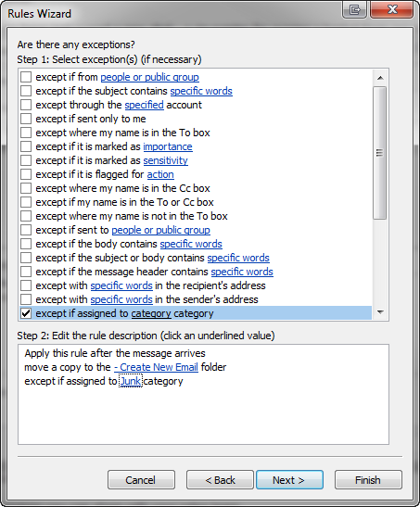Viewport: 420px width, 507px height.
Task: Check exception for words in sender's address
Action: [26, 299]
